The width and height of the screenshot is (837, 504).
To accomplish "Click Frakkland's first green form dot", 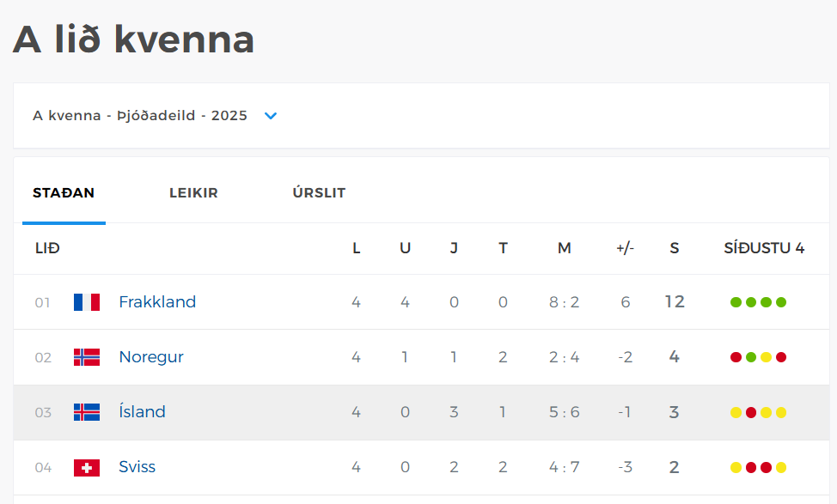I will pos(736,302).
